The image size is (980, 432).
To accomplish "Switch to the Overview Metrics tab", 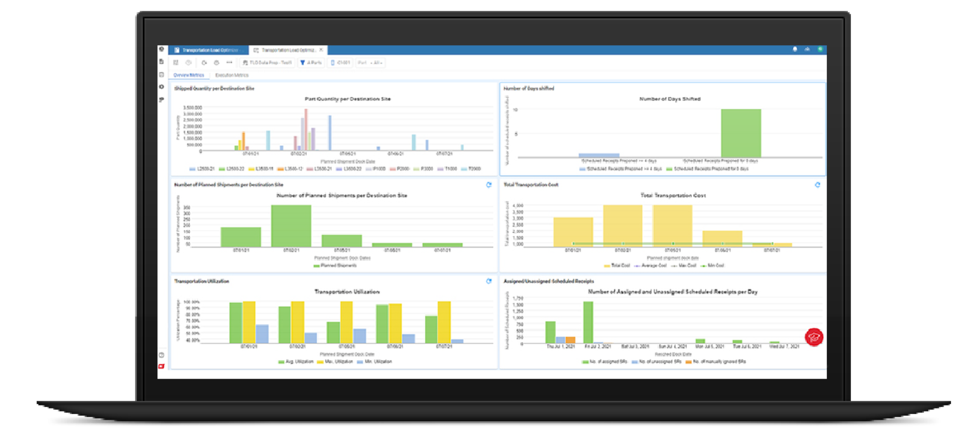I will tap(188, 75).
